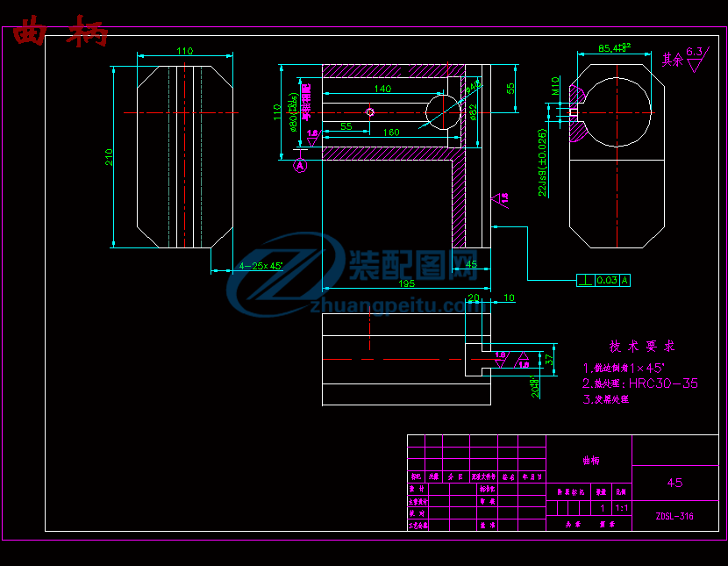The image size is (728, 566).
Task: Click the roughness triangle on the right vertical face
Action: (500, 199)
